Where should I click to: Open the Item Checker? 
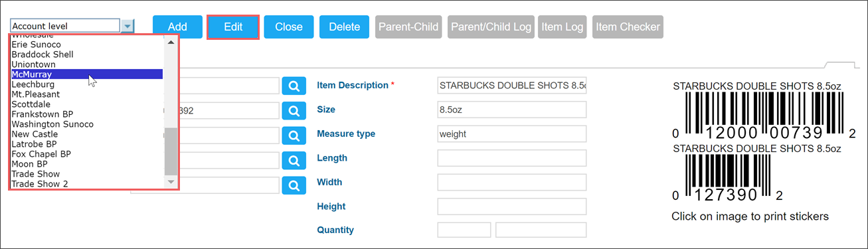point(628,27)
